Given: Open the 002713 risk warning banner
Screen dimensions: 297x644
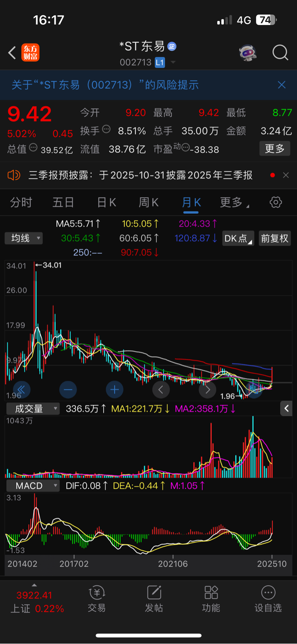Looking at the screenshot, I should click(x=105, y=85).
